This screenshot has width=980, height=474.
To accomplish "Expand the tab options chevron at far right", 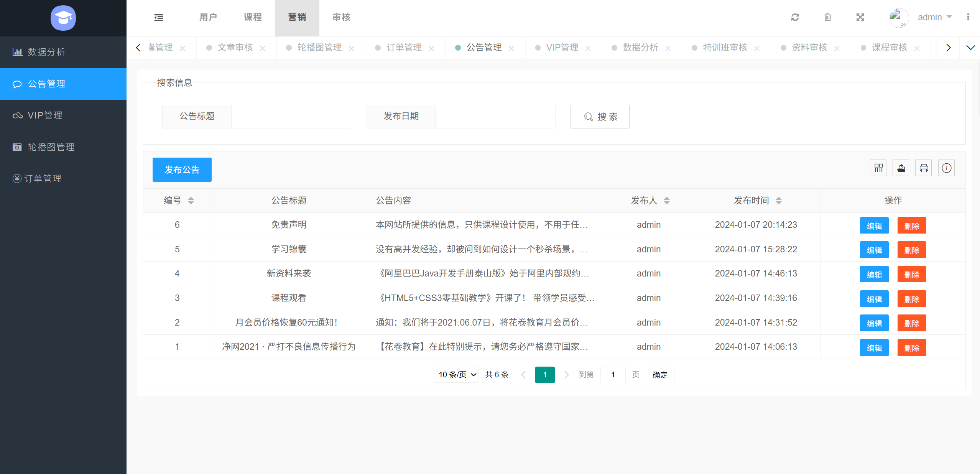I will [970, 48].
